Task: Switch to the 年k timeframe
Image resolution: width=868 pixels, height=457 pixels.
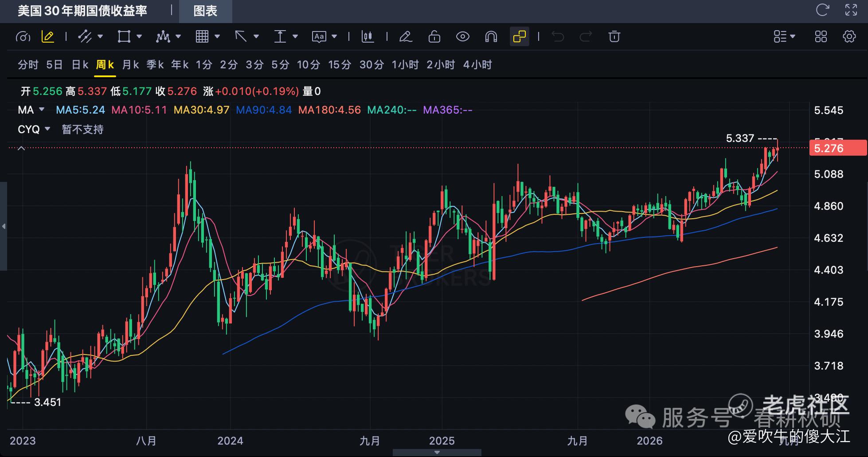Action: tap(180, 65)
